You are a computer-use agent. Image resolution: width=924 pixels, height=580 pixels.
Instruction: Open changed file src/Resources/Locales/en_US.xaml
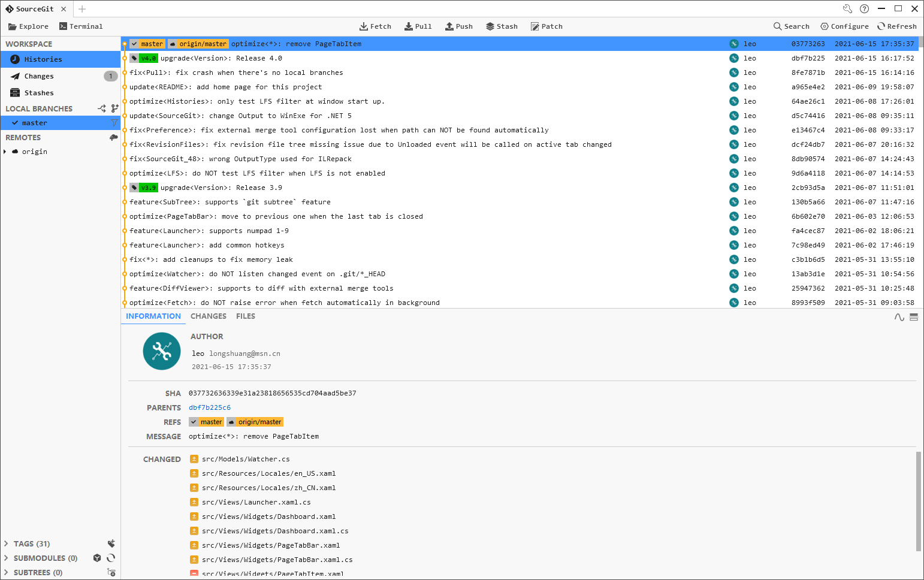(268, 473)
